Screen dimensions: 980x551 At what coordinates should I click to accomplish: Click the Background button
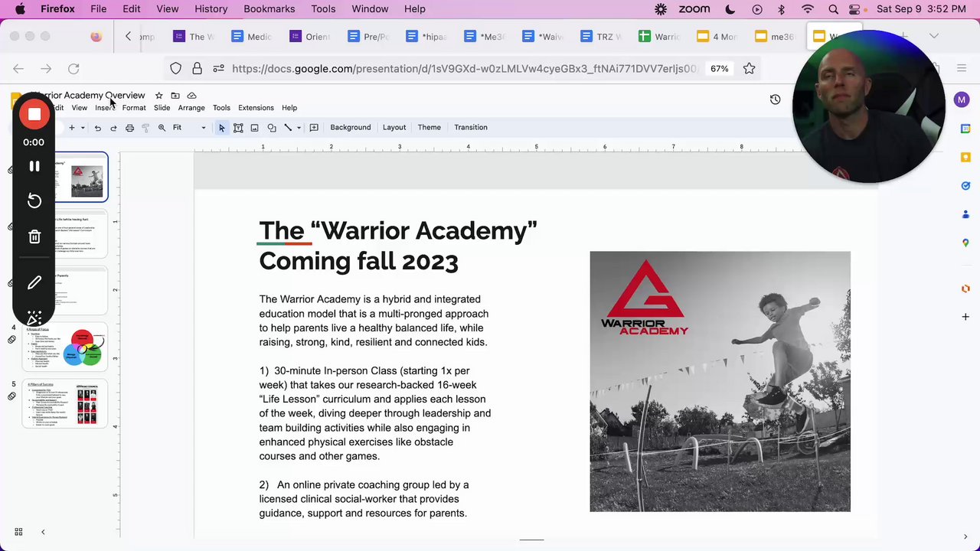point(351,128)
